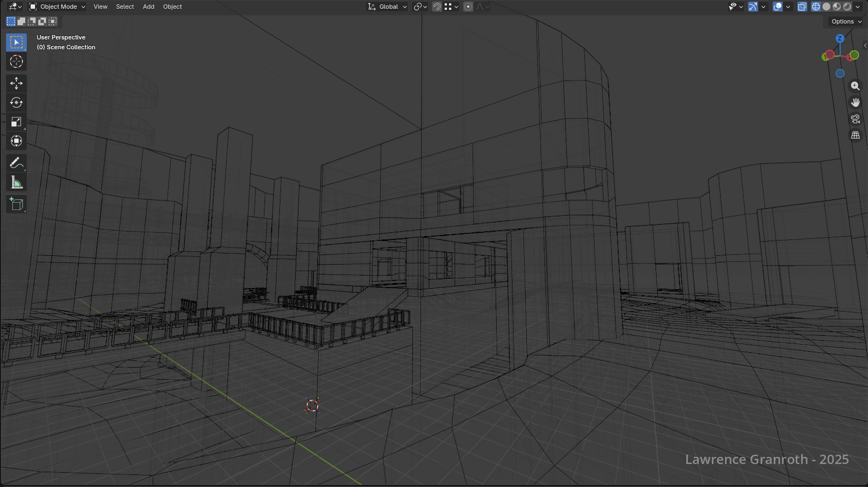Switch perspective/orthographic with grid icon
The height and width of the screenshot is (487, 868).
[855, 135]
